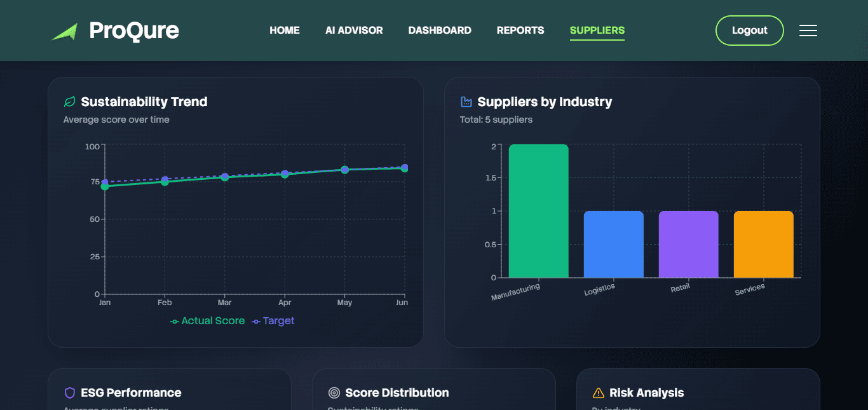Open the REPORTS page
This screenshot has width=868, height=410.
click(x=520, y=30)
